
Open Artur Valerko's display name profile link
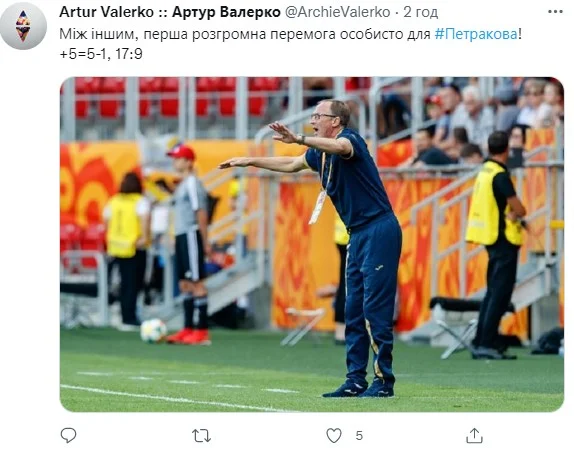click(x=170, y=12)
